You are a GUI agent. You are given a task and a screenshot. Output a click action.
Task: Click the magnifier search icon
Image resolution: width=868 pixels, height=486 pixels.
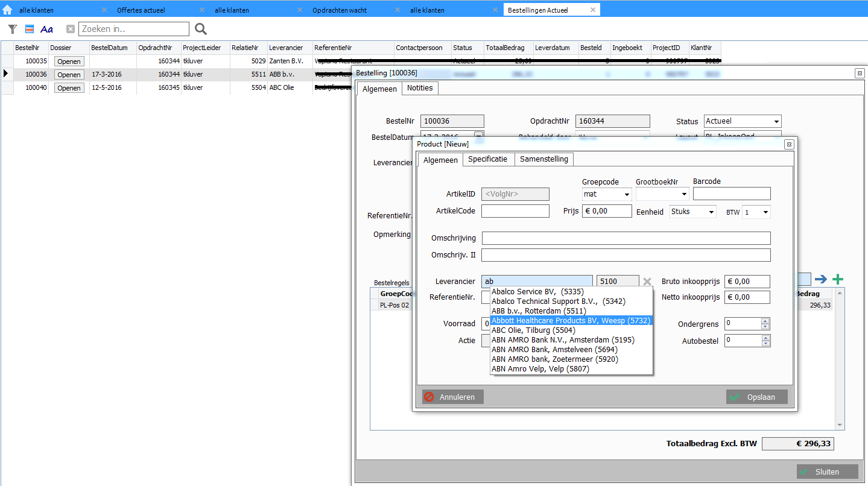(201, 29)
